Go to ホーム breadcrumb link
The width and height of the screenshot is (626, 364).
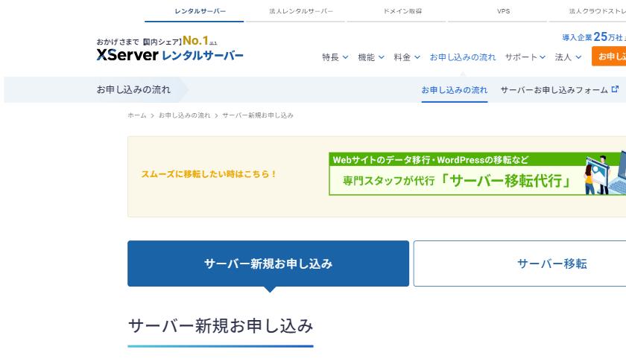click(x=137, y=115)
